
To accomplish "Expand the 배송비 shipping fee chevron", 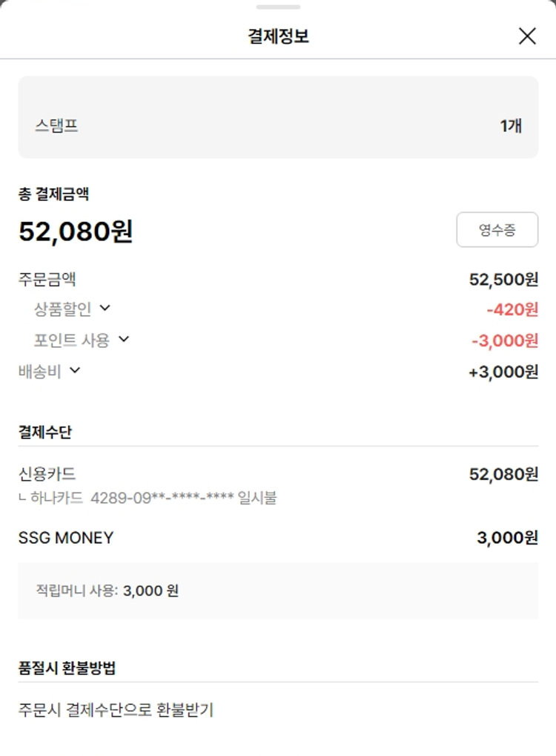I will point(75,369).
